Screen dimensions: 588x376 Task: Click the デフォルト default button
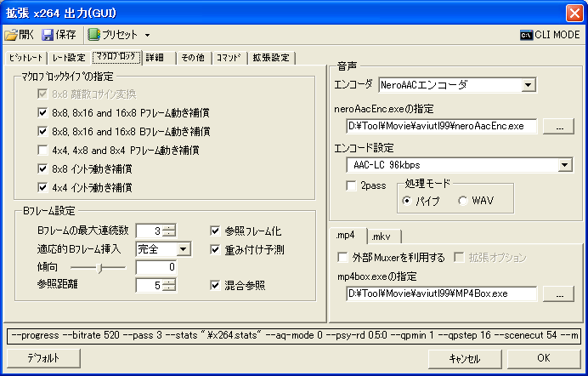click(x=44, y=358)
